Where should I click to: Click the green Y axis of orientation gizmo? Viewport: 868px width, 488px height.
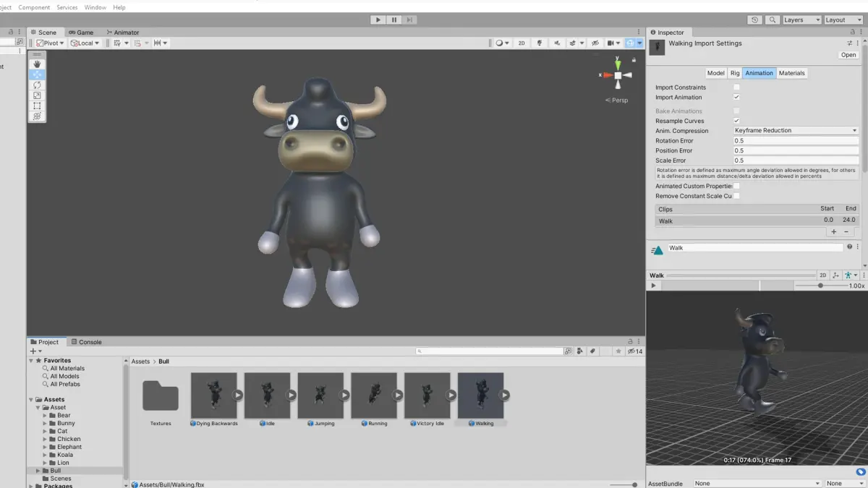(618, 64)
